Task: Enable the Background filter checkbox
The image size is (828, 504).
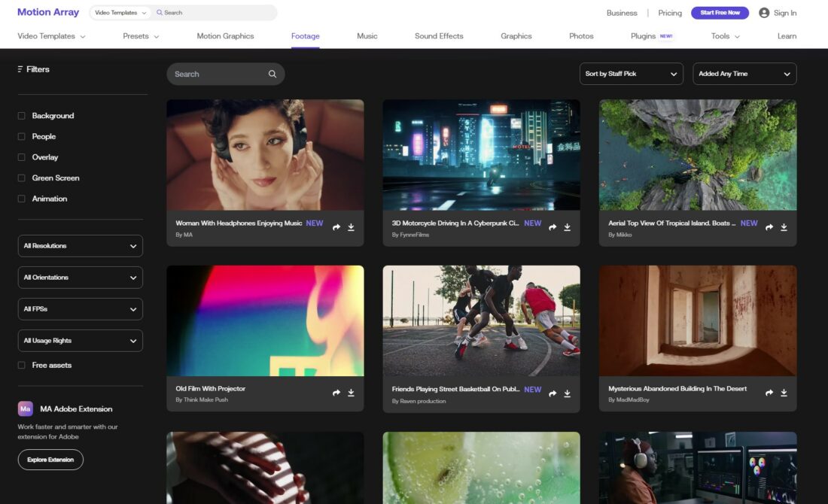Action: (22, 116)
